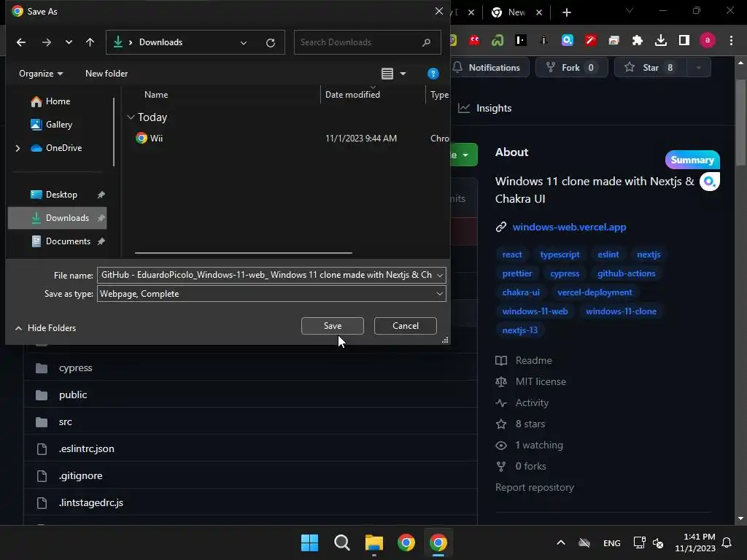The width and height of the screenshot is (747, 560).
Task: Go up one folder level
Action: point(90,42)
